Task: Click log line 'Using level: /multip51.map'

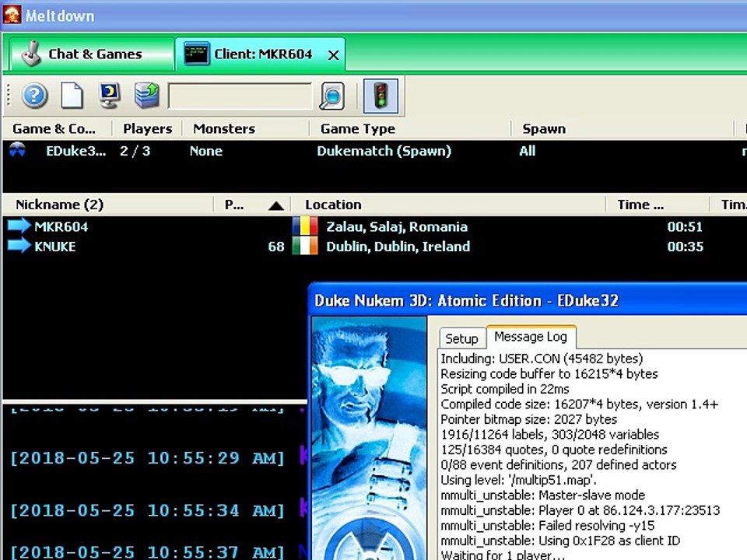Action: 518,480
